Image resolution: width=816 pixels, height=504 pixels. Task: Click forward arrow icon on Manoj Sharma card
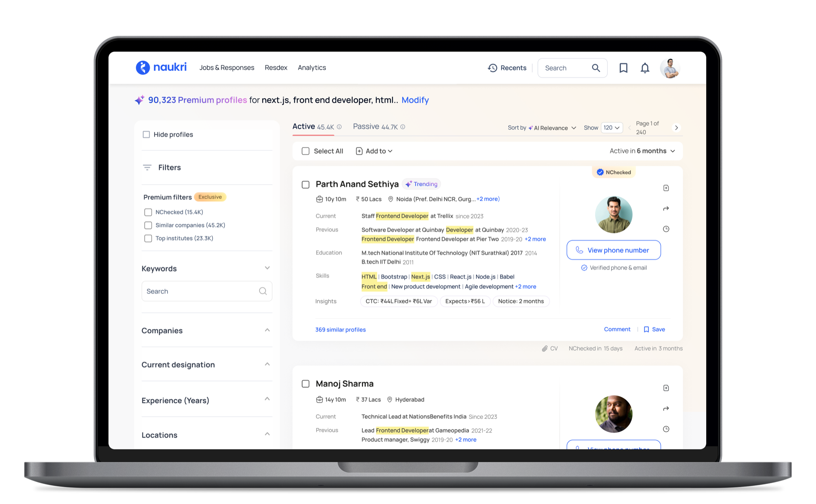(x=666, y=408)
